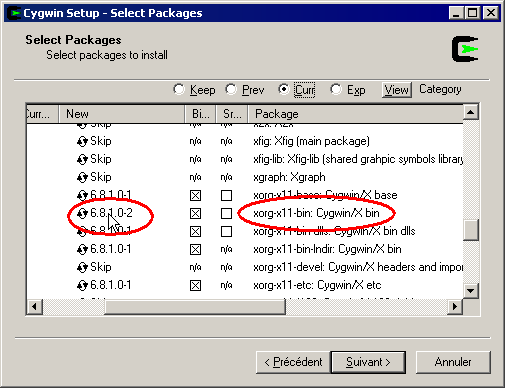Go back with the Précédent button
This screenshot has width=505, height=388.
point(293,362)
